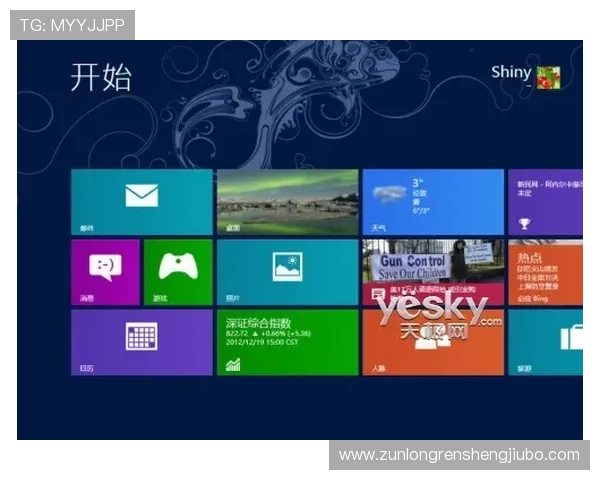Click the 深证综合指数 stock index heading

(x=258, y=323)
